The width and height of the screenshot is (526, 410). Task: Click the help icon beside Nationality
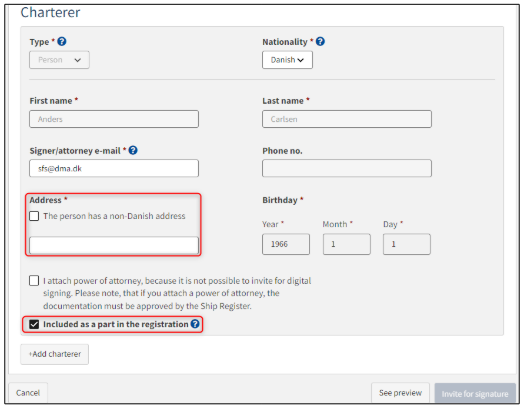click(x=320, y=42)
